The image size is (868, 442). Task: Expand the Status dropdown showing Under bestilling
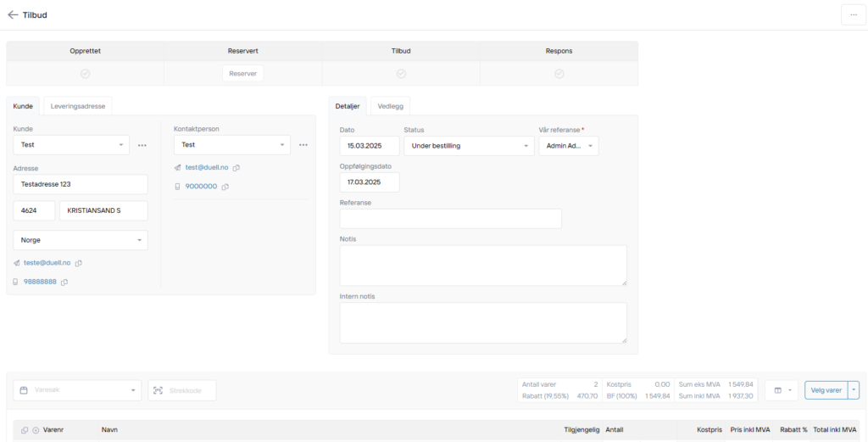(470, 146)
